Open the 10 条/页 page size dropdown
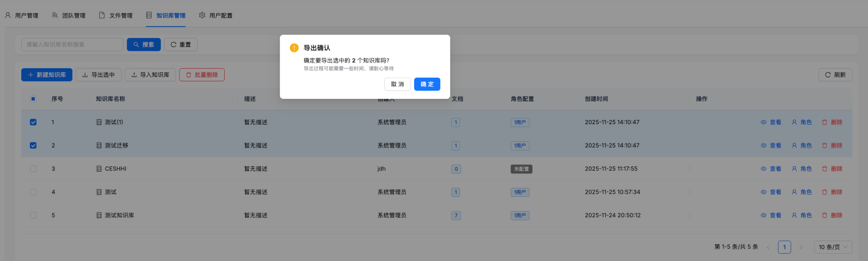The image size is (868, 261). [x=832, y=247]
